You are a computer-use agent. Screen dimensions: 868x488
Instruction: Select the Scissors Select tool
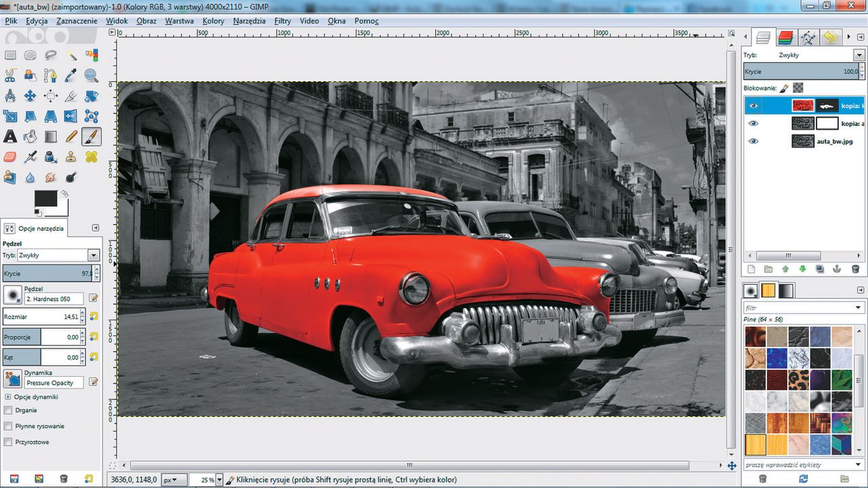(10, 76)
